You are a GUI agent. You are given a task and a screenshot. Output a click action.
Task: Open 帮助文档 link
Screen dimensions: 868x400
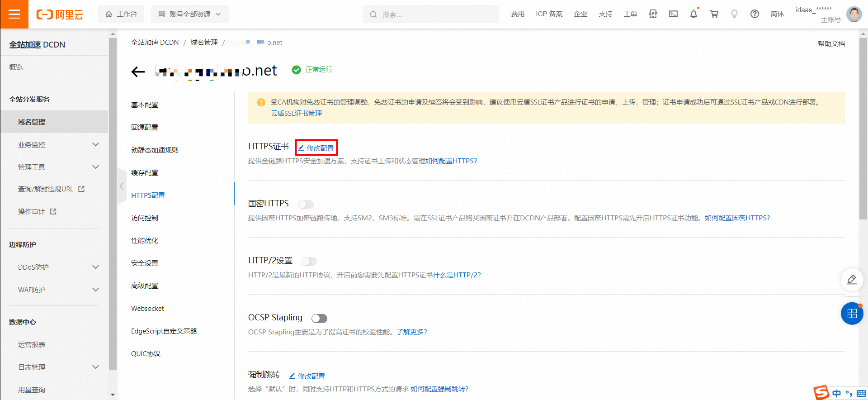point(831,43)
